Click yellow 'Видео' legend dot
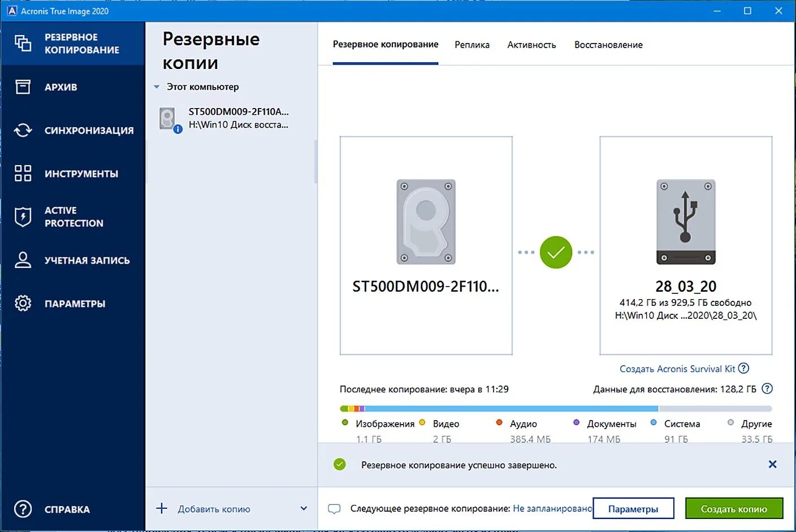This screenshot has height=532, width=796. (x=422, y=422)
